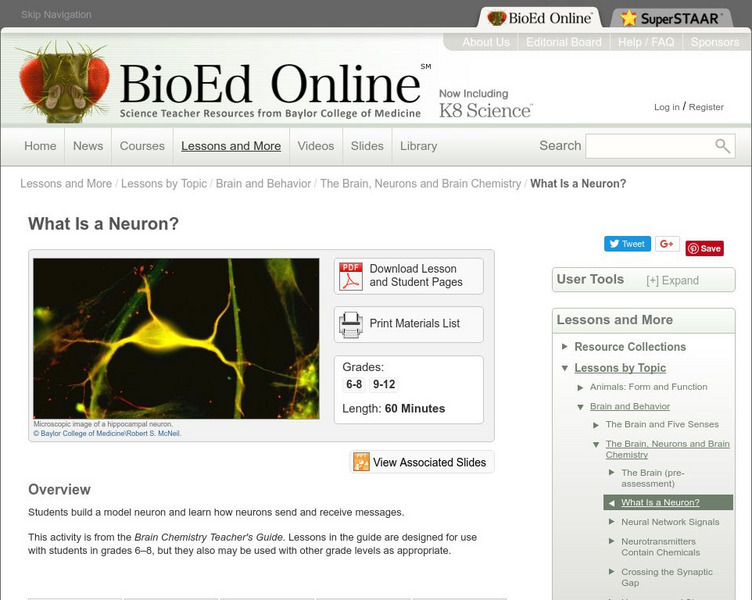
Task: Expand the User Tools panel
Action: 672,281
